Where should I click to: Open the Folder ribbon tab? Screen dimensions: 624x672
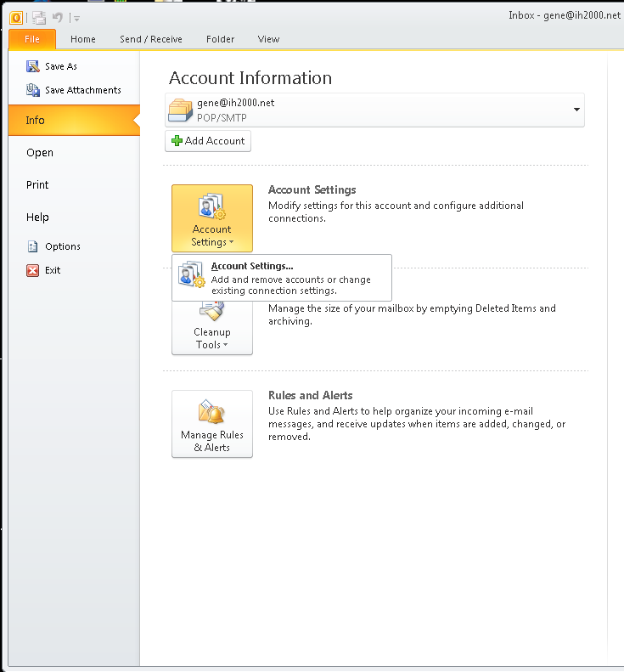(221, 39)
